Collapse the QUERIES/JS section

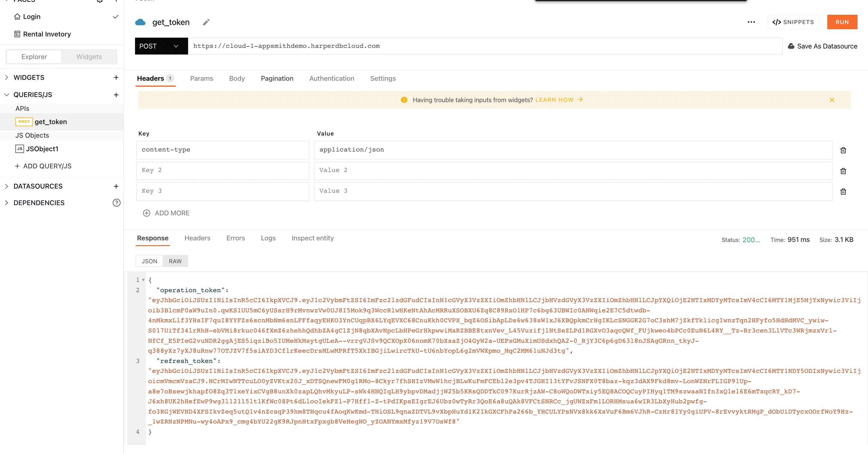[x=6, y=95]
